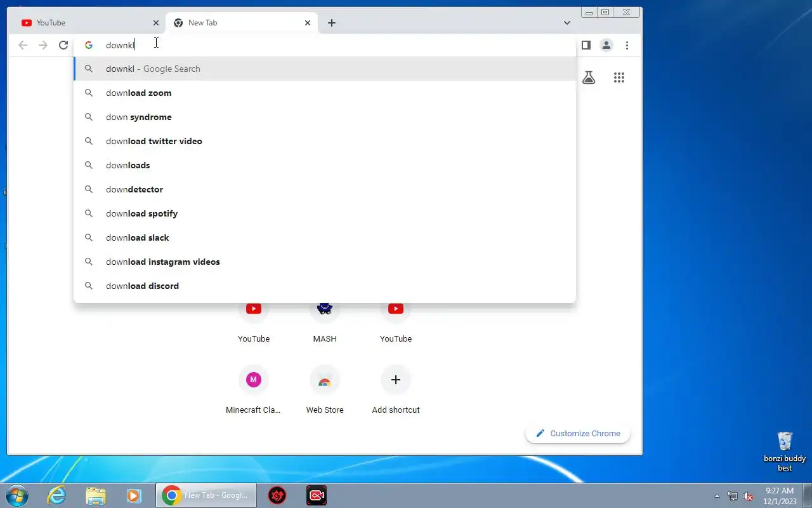812x508 pixels.
Task: Close the YouTube tab
Action: (x=156, y=23)
